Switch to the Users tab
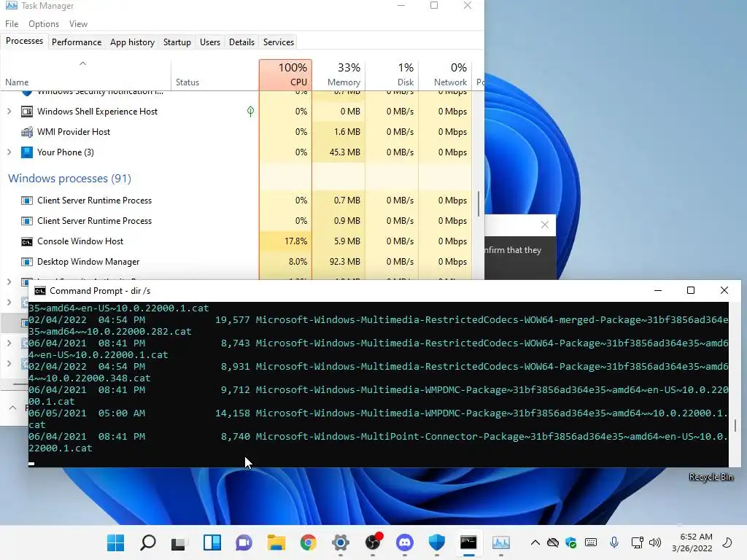Screen dimensions: 747x560 209,42
